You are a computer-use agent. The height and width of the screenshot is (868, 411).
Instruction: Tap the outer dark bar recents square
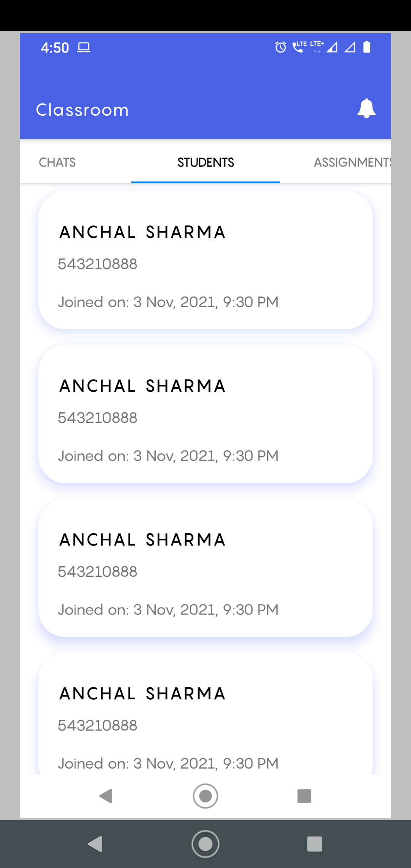coord(315,844)
